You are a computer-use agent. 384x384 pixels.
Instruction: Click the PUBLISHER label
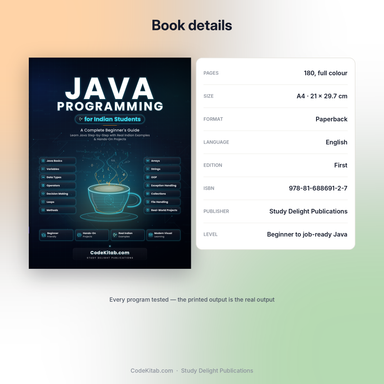pos(216,211)
